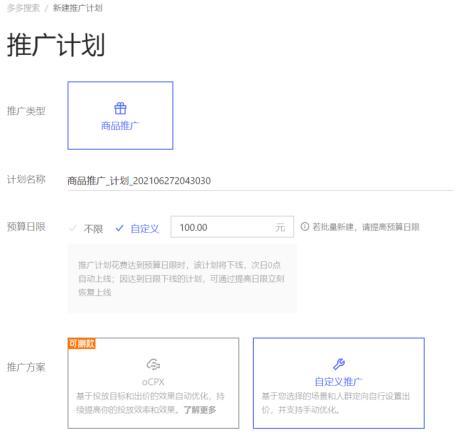Edit the 计划名称 input field
464x439 pixels.
[260, 181]
